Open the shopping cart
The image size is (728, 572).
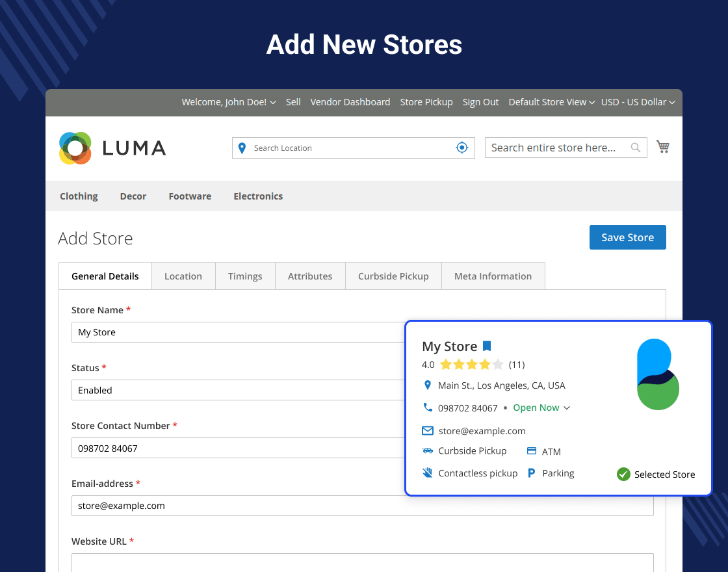[x=662, y=147]
